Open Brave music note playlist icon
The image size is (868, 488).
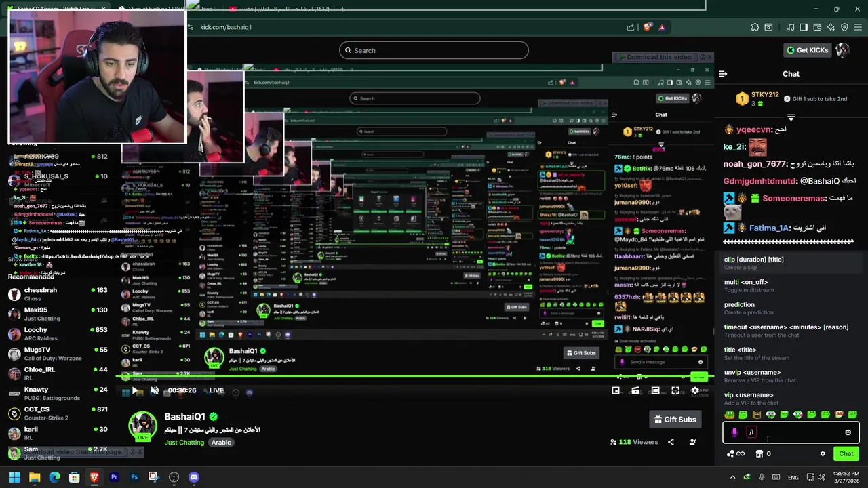click(x=790, y=27)
